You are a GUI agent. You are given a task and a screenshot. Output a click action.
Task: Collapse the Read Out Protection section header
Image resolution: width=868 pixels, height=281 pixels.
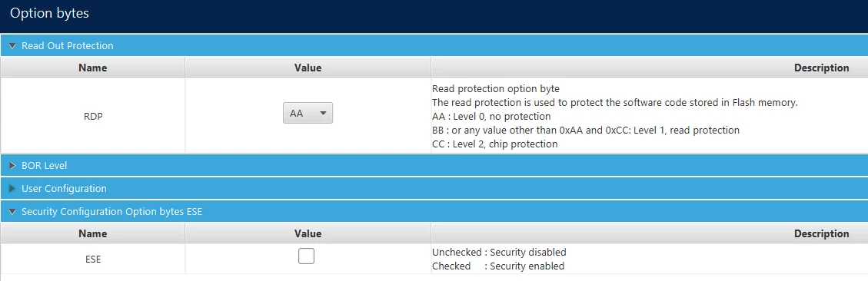click(434, 46)
